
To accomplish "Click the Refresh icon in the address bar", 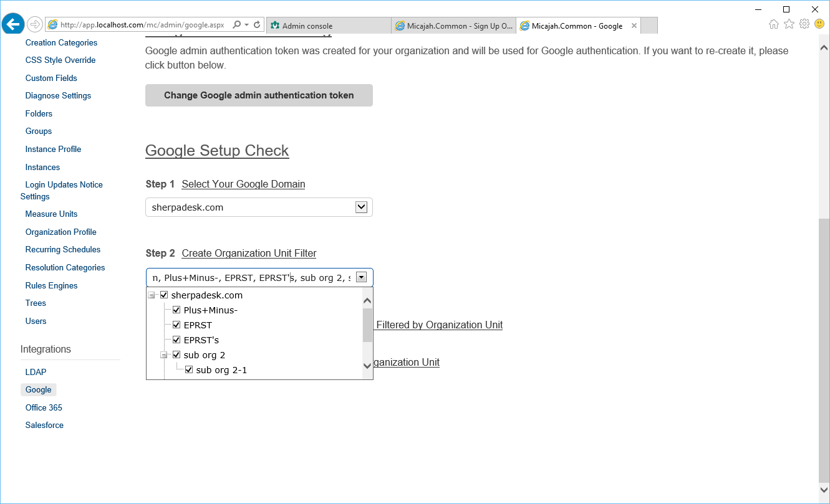I will [257, 26].
